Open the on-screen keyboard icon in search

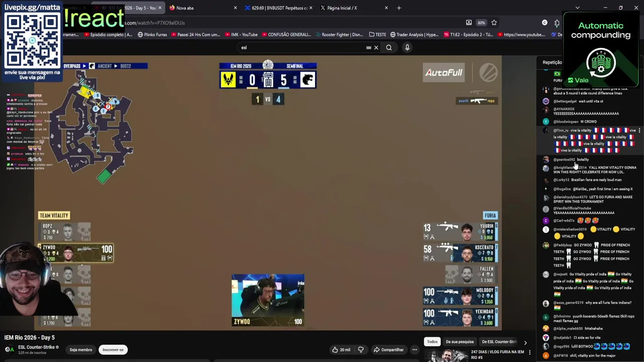(x=368, y=48)
